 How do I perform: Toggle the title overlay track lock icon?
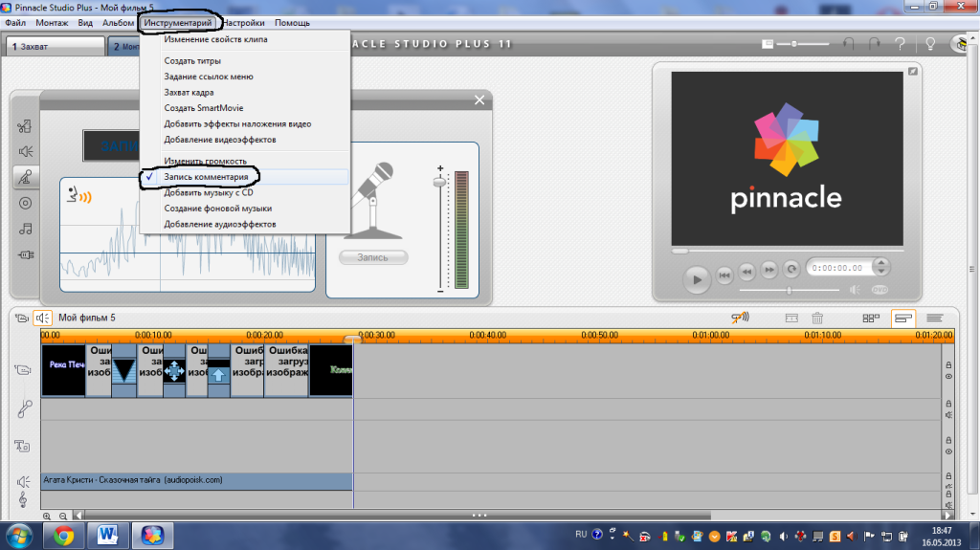coord(948,440)
